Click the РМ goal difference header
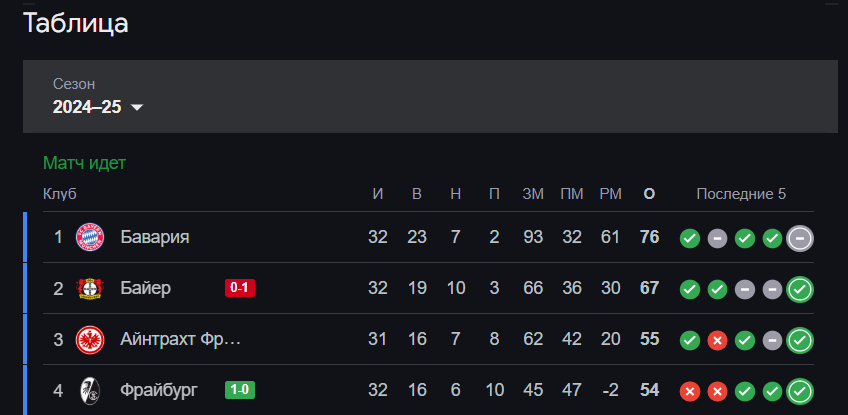This screenshot has width=848, height=415. [x=610, y=194]
